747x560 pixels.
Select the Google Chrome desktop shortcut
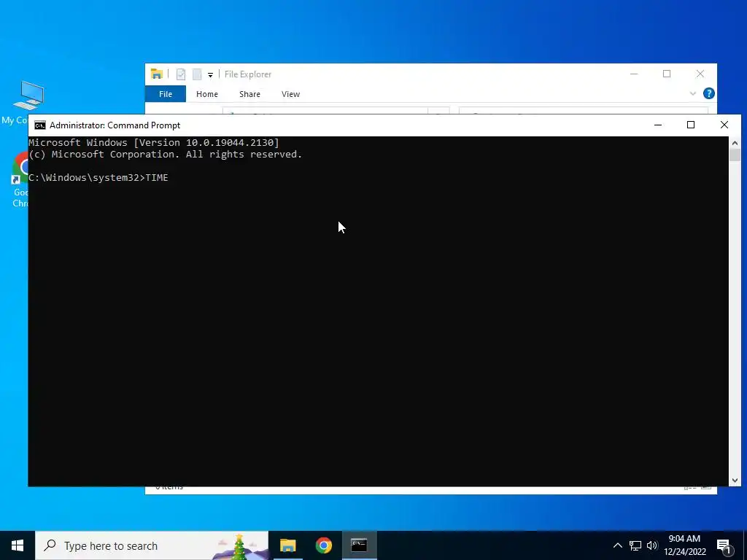pos(20,180)
